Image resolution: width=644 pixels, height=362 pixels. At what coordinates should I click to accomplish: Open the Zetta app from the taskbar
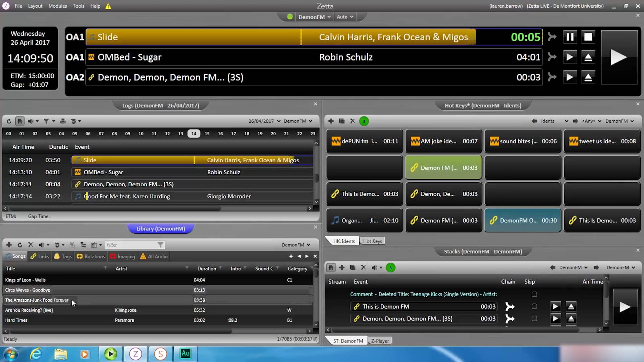136,354
